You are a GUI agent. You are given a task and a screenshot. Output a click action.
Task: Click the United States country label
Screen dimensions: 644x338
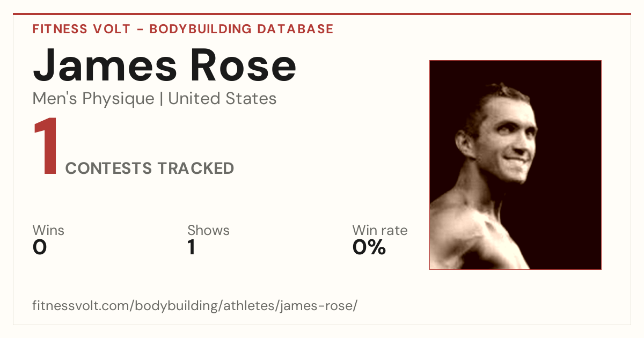[x=222, y=99]
